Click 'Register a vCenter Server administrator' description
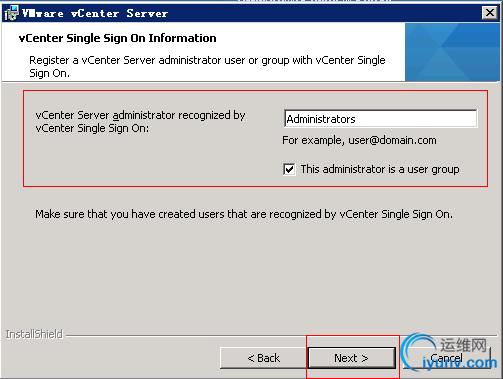Viewport: 503px width, 379px height. pyautogui.click(x=207, y=66)
